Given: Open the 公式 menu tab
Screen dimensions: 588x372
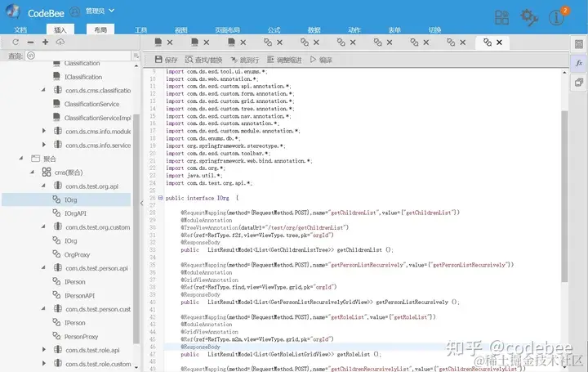Looking at the screenshot, I should pyautogui.click(x=274, y=29).
